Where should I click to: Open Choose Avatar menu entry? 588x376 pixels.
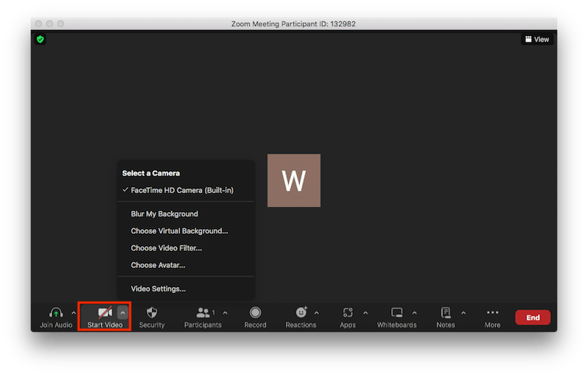(x=186, y=265)
